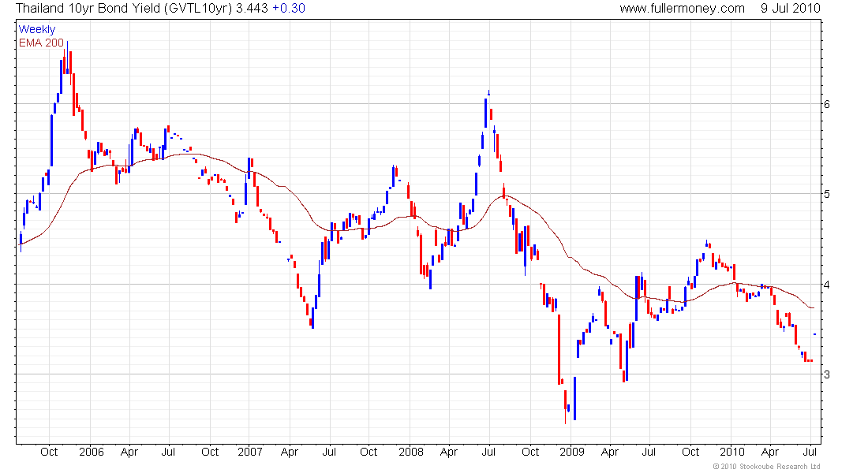Click the y-axis label 3
The width and height of the screenshot is (868, 473).
point(827,374)
